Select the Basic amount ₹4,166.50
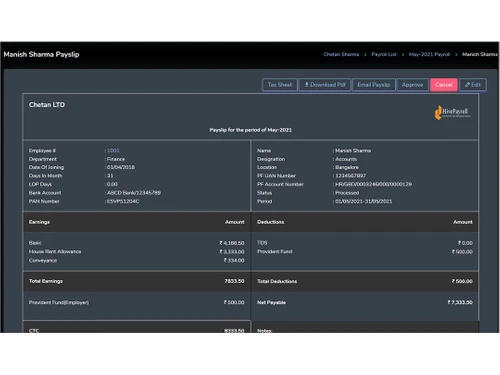The image size is (500, 375). pyautogui.click(x=232, y=243)
